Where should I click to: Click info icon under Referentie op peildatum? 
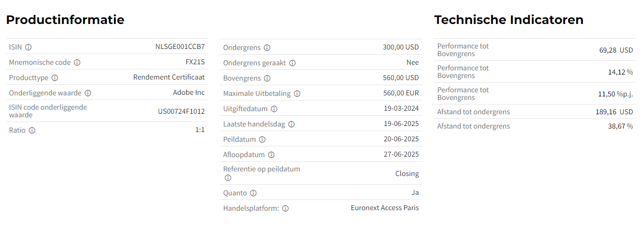(x=228, y=178)
